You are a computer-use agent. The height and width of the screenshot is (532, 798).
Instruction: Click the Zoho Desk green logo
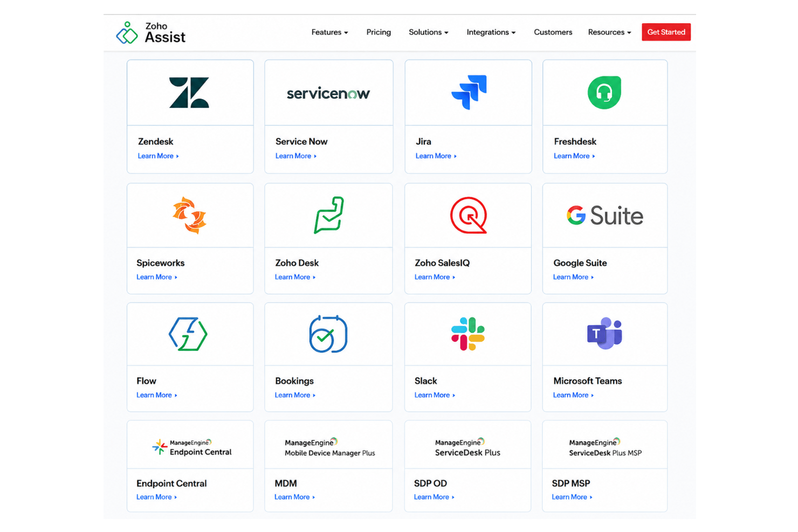[329, 215]
